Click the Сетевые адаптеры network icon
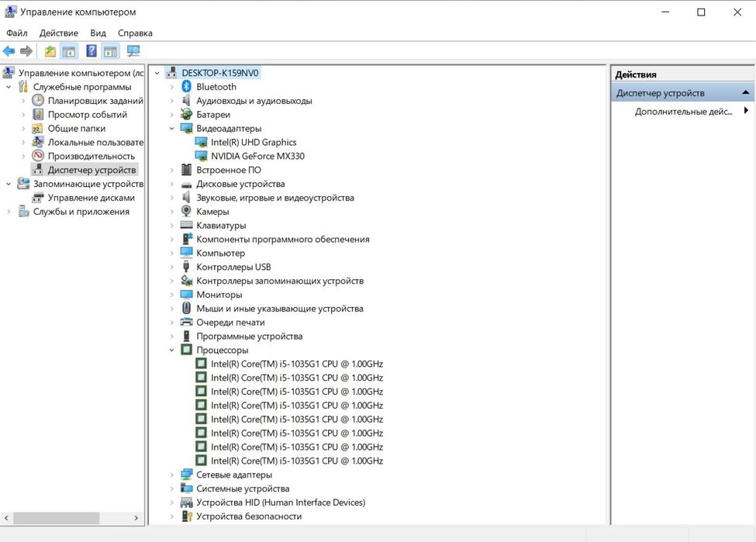This screenshot has width=756, height=542. point(186,475)
